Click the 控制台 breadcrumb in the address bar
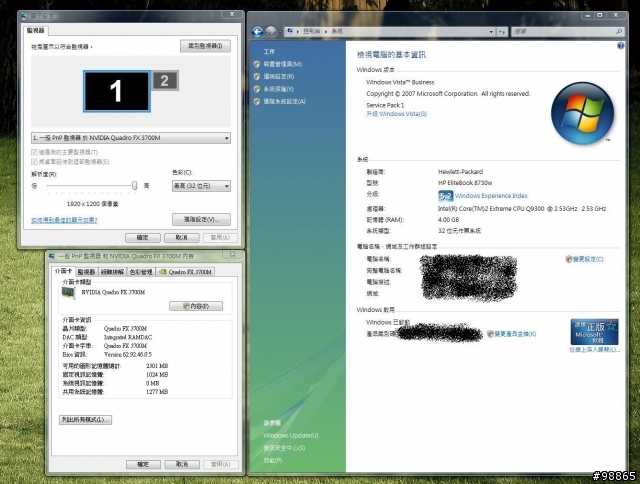Viewport: 640px width, 484px height. coord(311,31)
